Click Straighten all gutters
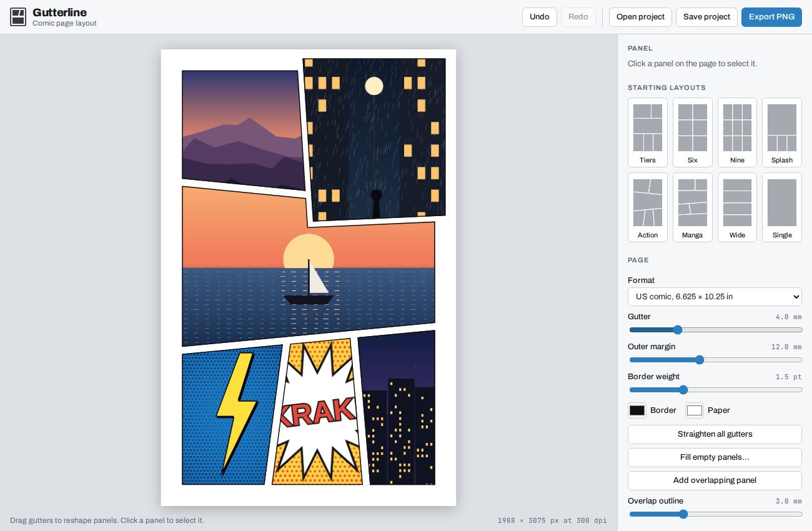The image size is (812, 531). click(x=715, y=434)
